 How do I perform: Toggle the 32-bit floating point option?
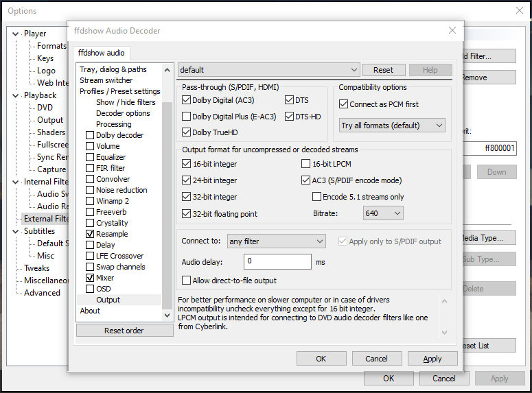point(186,214)
